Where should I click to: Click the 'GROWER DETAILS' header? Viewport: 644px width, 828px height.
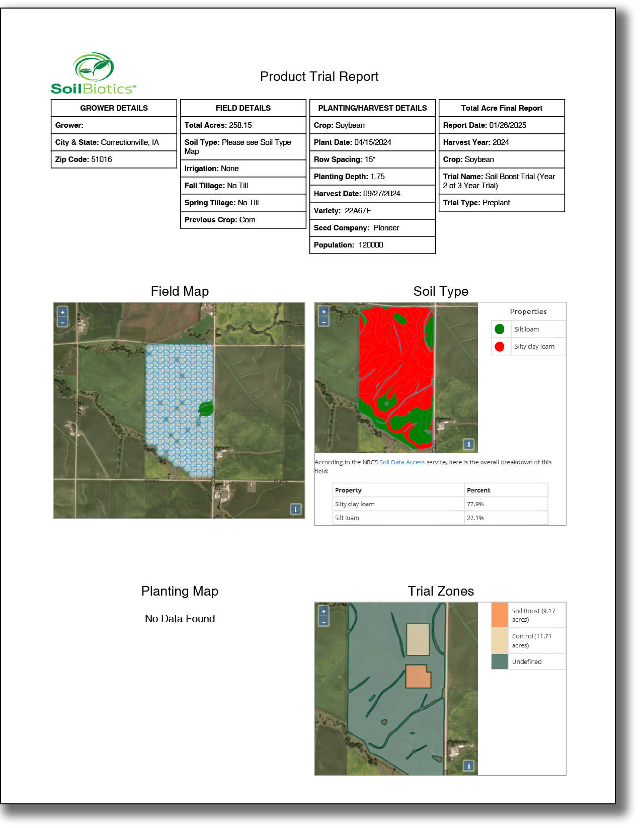pyautogui.click(x=114, y=108)
